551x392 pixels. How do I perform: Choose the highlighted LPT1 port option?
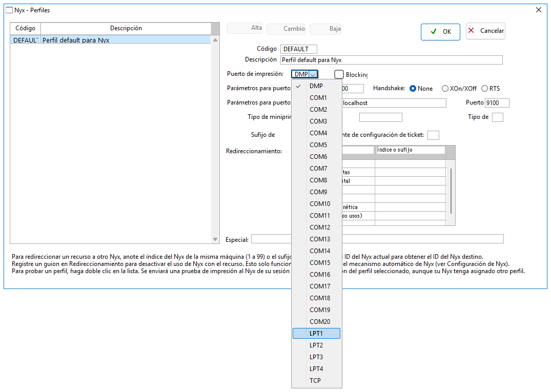point(316,334)
